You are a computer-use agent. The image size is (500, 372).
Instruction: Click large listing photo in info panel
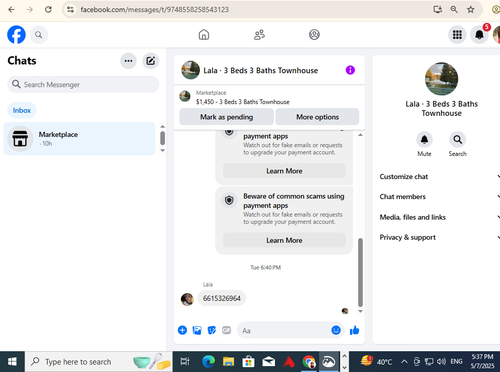tap(441, 79)
